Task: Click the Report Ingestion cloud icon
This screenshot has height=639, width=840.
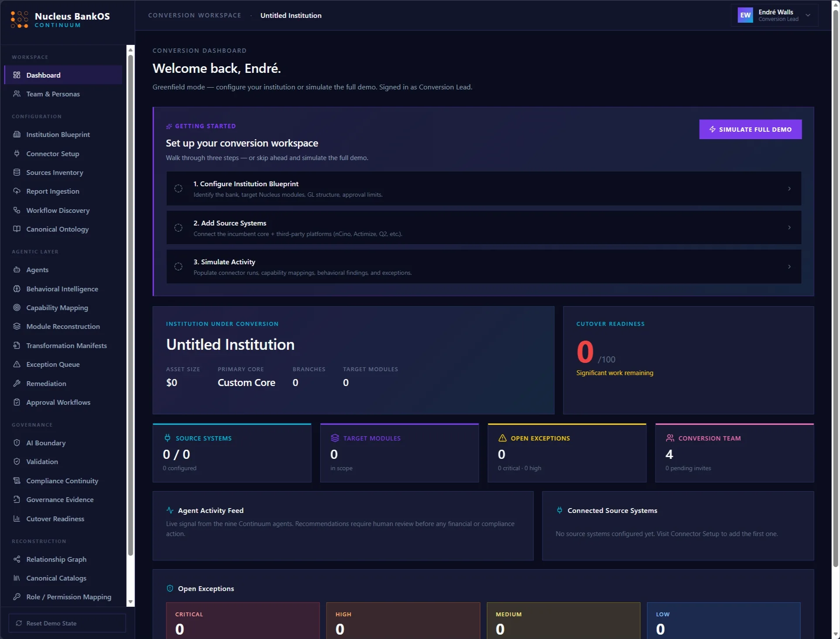Action: pos(17,191)
